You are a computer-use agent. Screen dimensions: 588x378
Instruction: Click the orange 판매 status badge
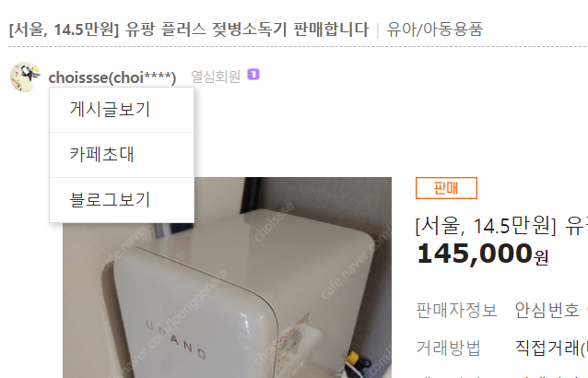(x=446, y=188)
